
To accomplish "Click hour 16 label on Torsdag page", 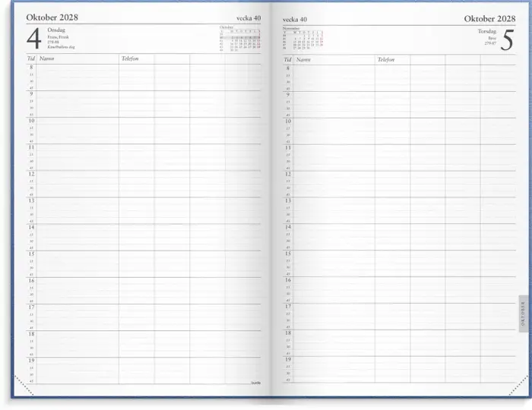I will coord(288,280).
